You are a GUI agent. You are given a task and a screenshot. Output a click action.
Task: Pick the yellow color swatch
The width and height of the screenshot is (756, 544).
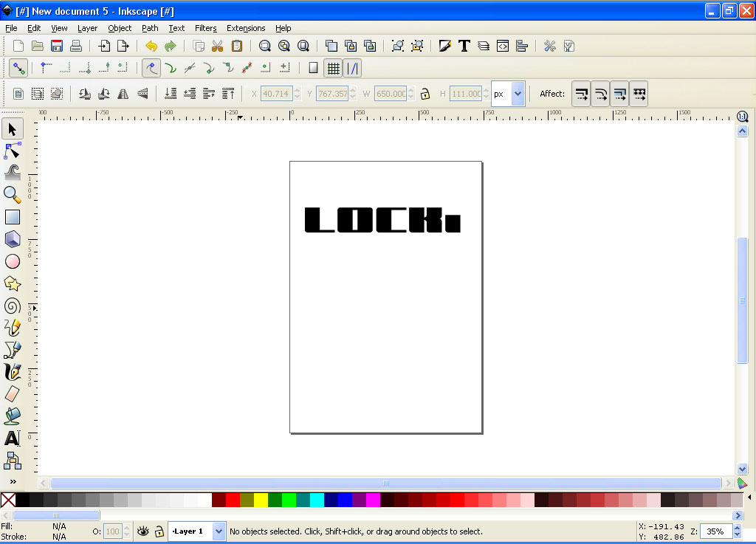click(x=261, y=500)
